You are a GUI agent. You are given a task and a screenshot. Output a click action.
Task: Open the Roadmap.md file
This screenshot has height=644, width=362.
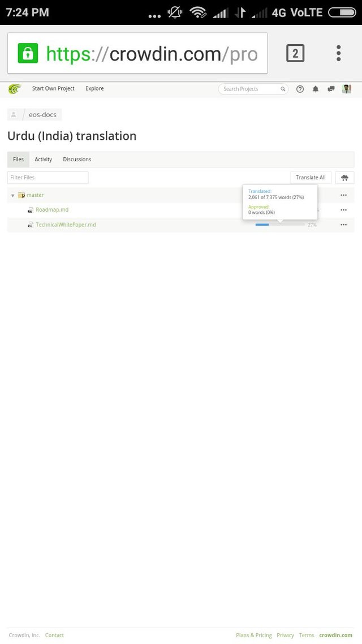click(x=52, y=210)
